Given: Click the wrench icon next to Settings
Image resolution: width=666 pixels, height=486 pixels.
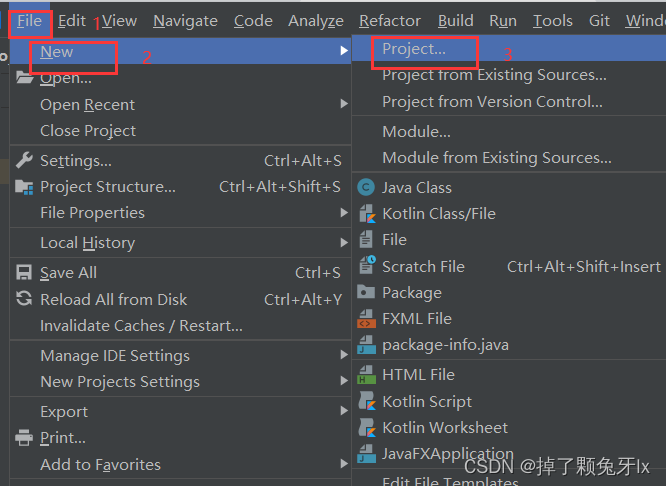Looking at the screenshot, I should point(24,160).
